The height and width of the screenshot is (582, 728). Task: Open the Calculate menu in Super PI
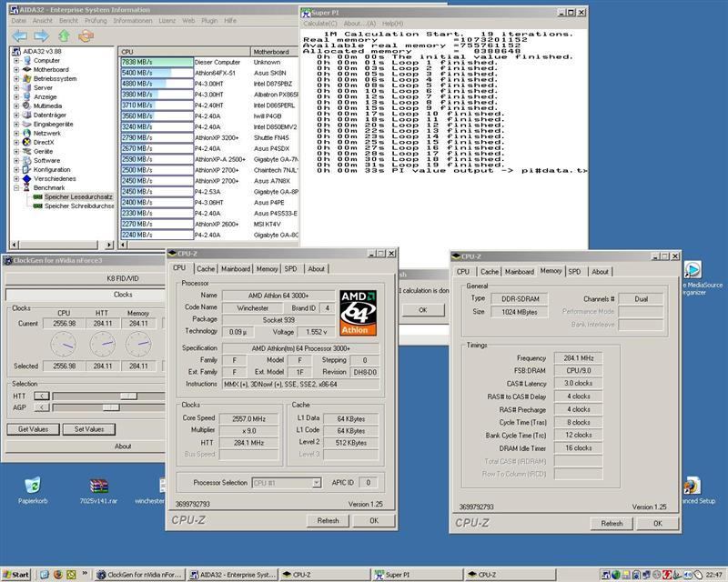click(320, 24)
